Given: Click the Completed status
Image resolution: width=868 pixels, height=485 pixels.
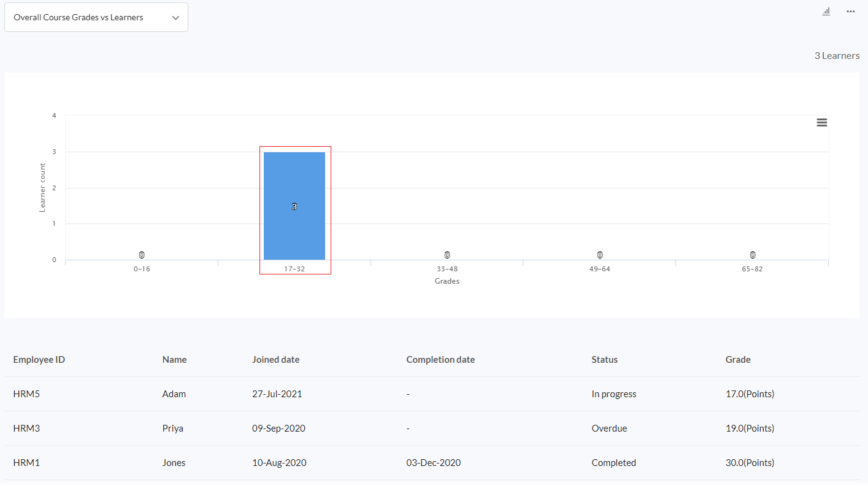Looking at the screenshot, I should pyautogui.click(x=614, y=462).
